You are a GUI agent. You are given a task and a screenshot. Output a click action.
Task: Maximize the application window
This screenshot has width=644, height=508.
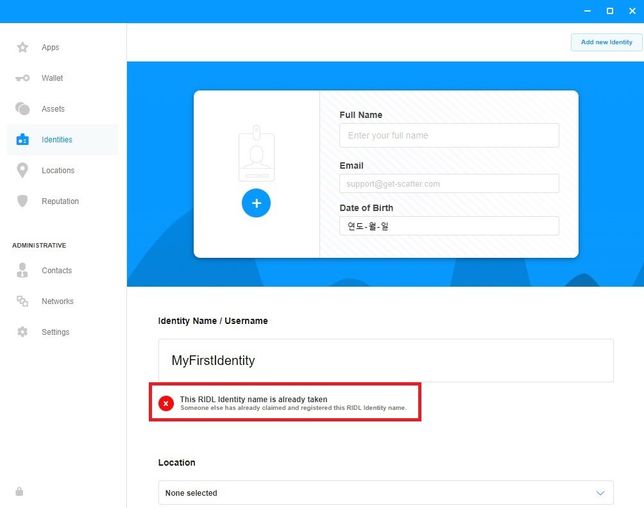610,11
